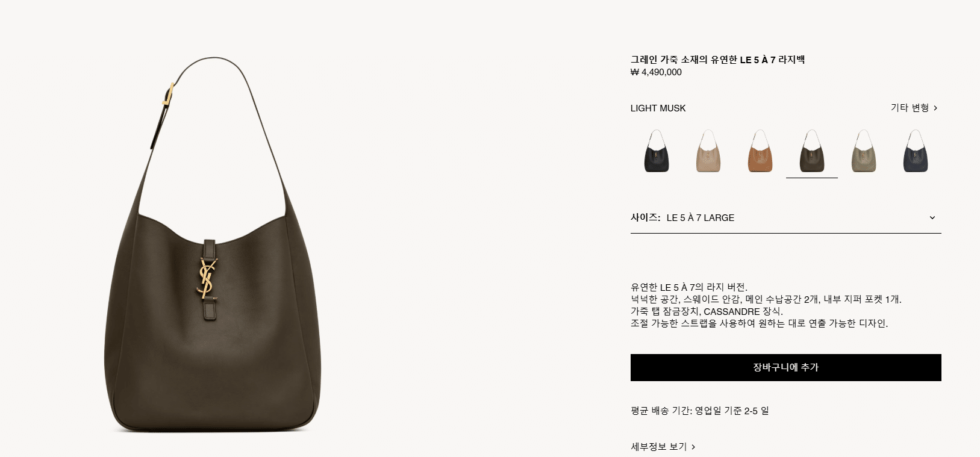This screenshot has height=457, width=980.
Task: Click the arrow next to 세부정보 보기
Action: click(x=693, y=447)
